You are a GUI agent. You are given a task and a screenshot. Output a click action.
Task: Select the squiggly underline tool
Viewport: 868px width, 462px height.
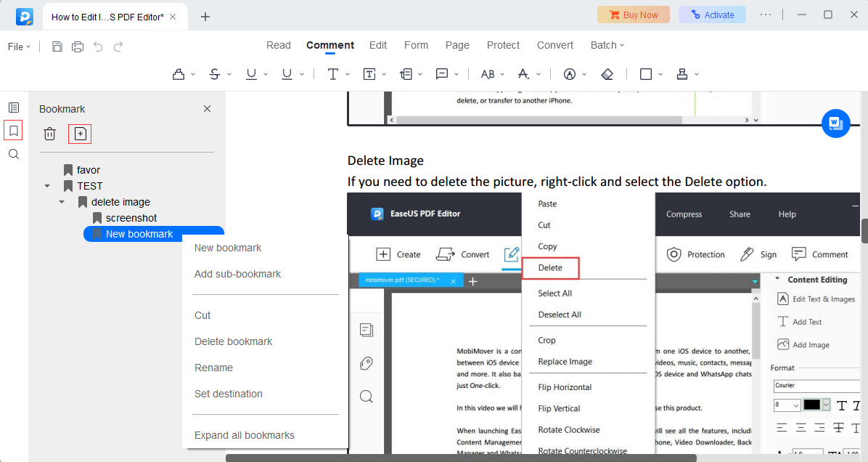click(x=287, y=74)
